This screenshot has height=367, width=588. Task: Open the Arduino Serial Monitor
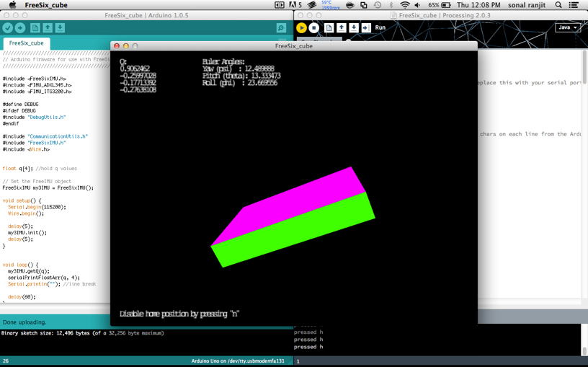tap(281, 28)
